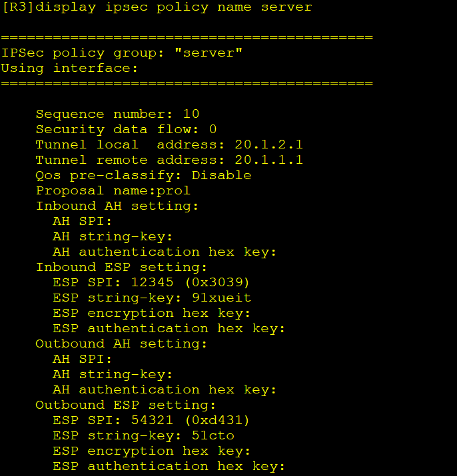457x476 pixels.
Task: Click the ESP string-key value 51cto
Action: (x=213, y=435)
